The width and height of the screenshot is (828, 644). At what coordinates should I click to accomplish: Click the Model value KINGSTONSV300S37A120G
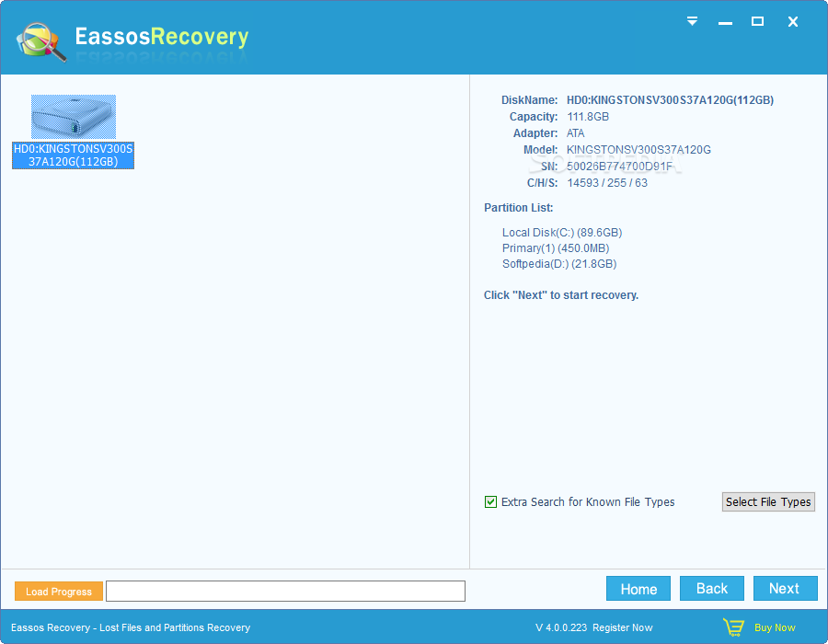click(639, 150)
